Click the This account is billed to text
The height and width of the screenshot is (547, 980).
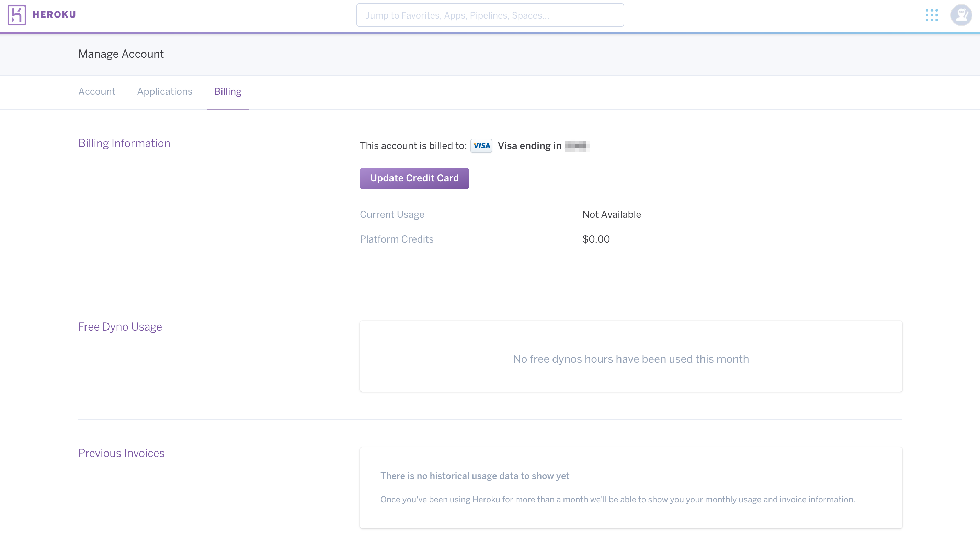coord(413,146)
